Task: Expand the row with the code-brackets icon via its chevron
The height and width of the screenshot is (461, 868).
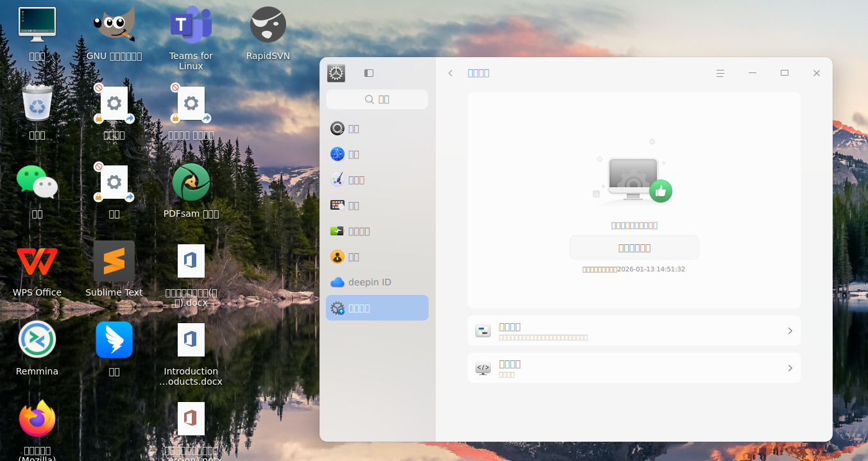Action: (x=790, y=368)
